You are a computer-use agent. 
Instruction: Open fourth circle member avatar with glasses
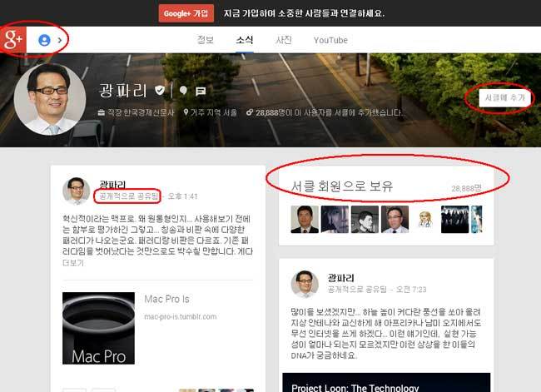(x=395, y=220)
